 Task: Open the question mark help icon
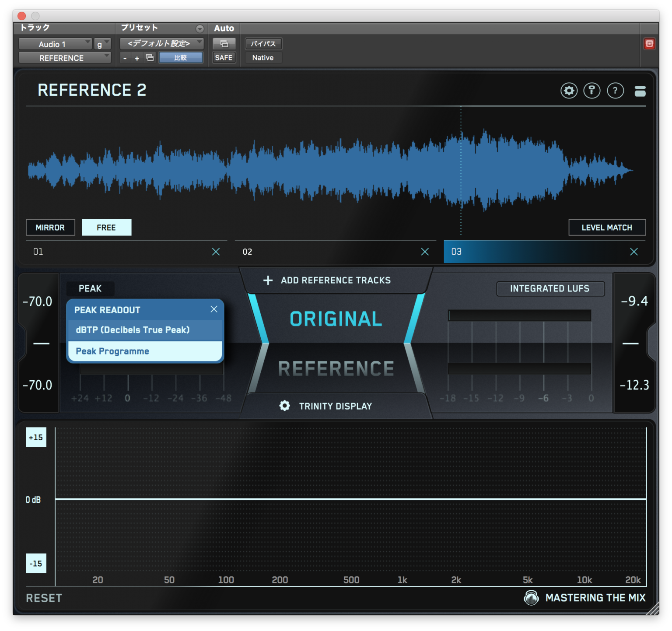coord(616,91)
